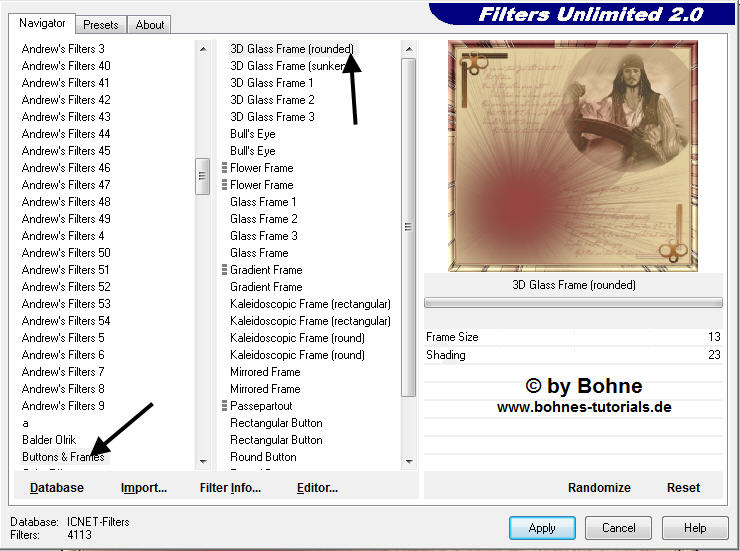Click Randomize to shuffle settings
The height and width of the screenshot is (551, 740).
click(599, 488)
